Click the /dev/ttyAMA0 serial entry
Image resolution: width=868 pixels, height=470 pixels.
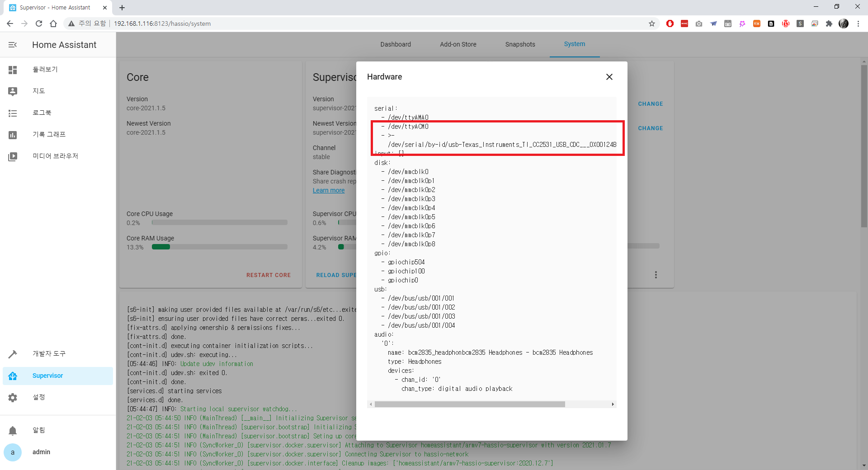pyautogui.click(x=408, y=117)
